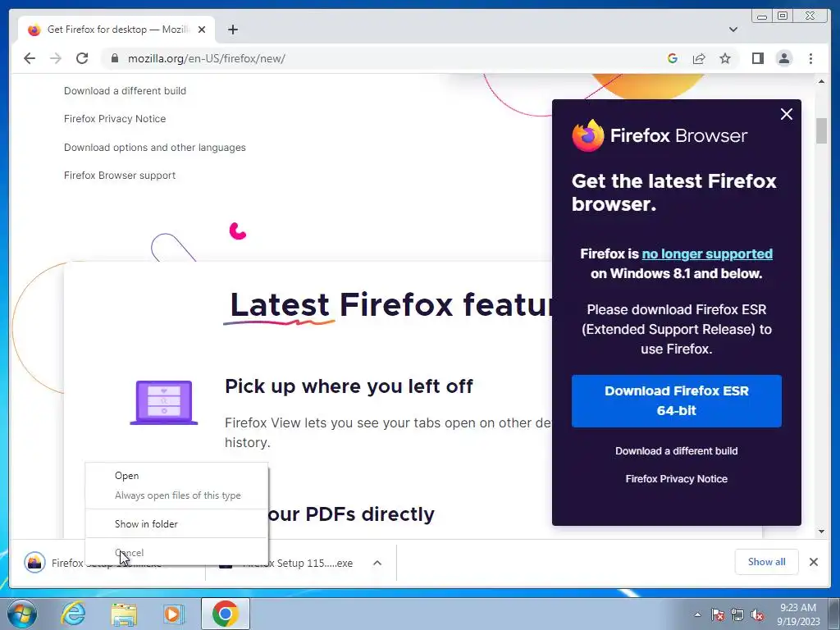Open Chrome three-dot menu
Viewport: 840px width, 630px height.
[810, 58]
